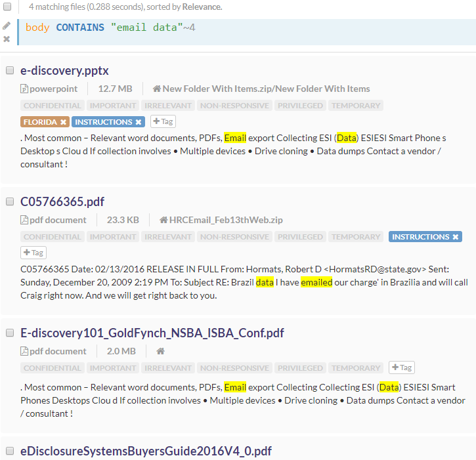Open the e-discovery.pptx file link

coord(64,70)
